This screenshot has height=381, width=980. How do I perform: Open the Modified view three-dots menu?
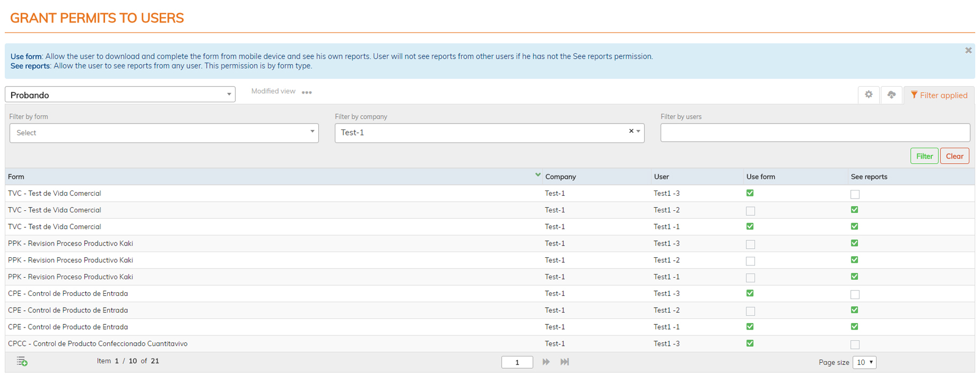pyautogui.click(x=306, y=93)
